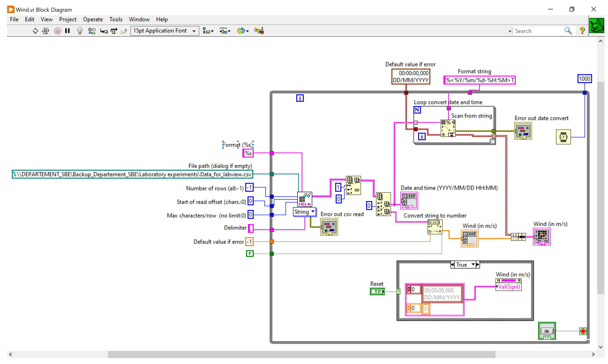
Task: Click Run Continuously toolbar icon
Action: (46, 31)
